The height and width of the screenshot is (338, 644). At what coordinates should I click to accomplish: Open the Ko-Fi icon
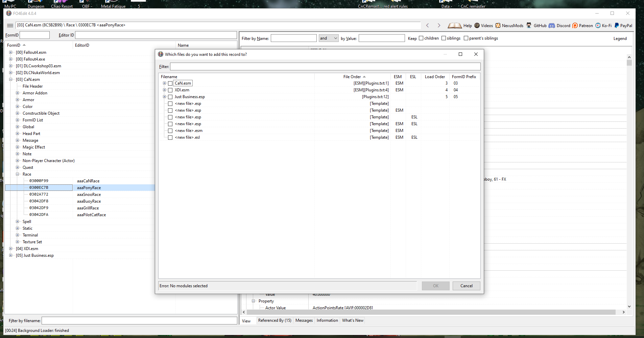(x=598, y=25)
